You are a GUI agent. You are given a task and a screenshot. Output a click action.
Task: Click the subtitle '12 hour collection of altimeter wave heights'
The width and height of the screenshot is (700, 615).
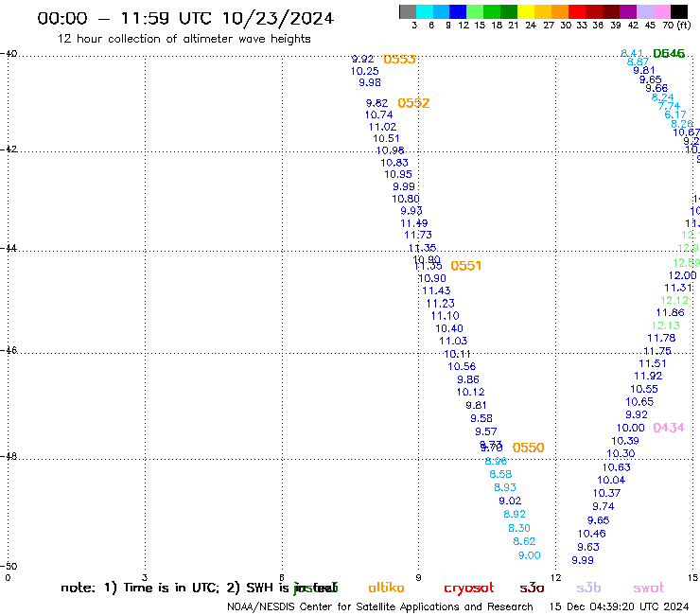184,39
